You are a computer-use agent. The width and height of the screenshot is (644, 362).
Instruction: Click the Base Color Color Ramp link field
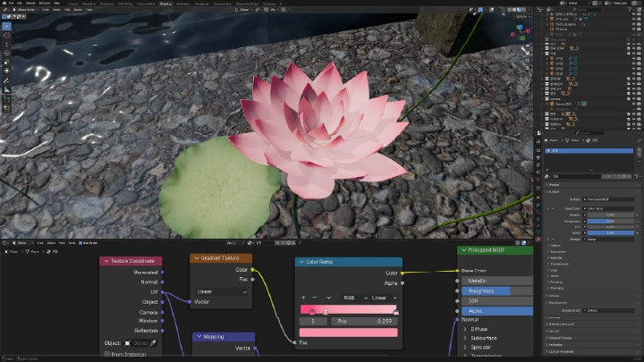tap(609, 208)
